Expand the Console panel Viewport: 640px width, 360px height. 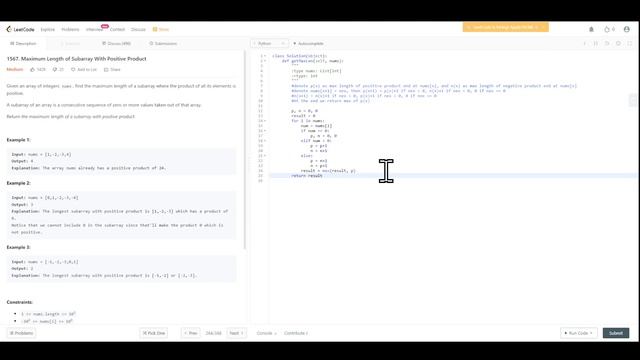[267, 333]
